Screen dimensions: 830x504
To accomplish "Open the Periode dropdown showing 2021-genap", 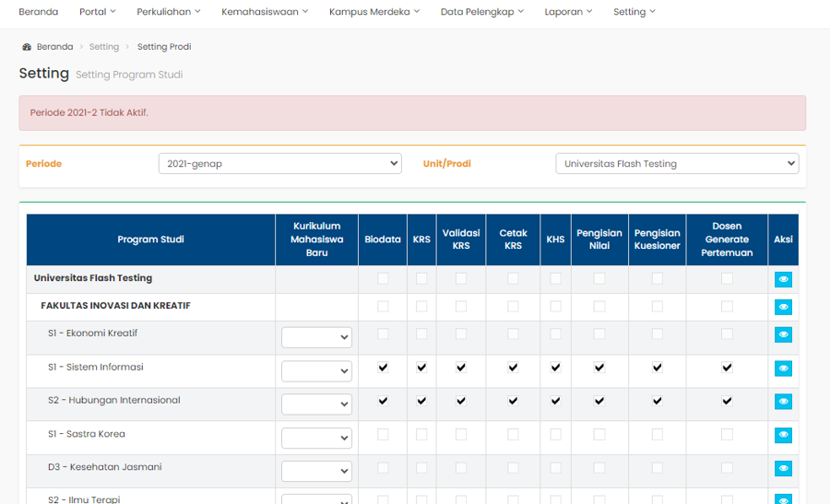I will [x=279, y=164].
